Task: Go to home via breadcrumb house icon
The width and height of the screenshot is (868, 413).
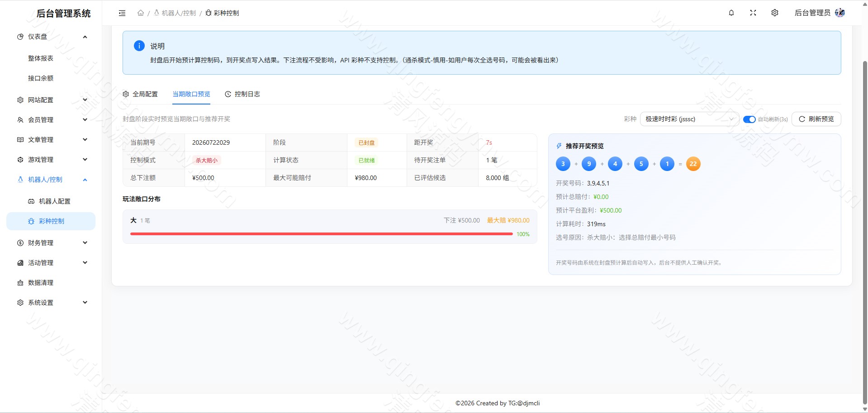Action: click(141, 13)
